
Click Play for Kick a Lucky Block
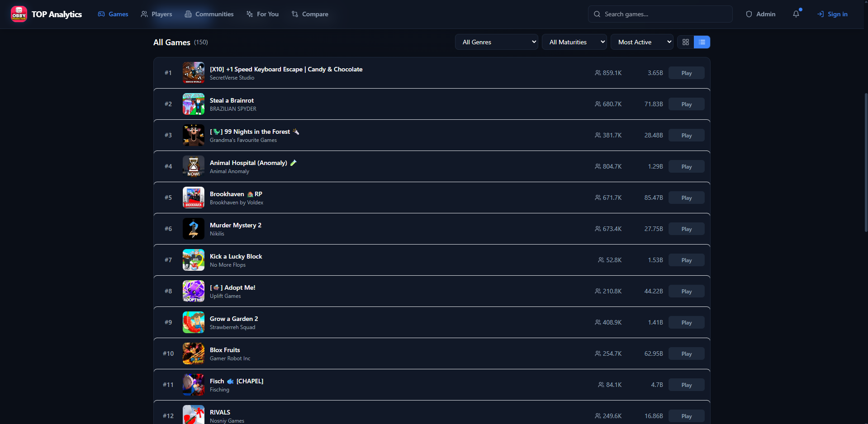pyautogui.click(x=687, y=260)
